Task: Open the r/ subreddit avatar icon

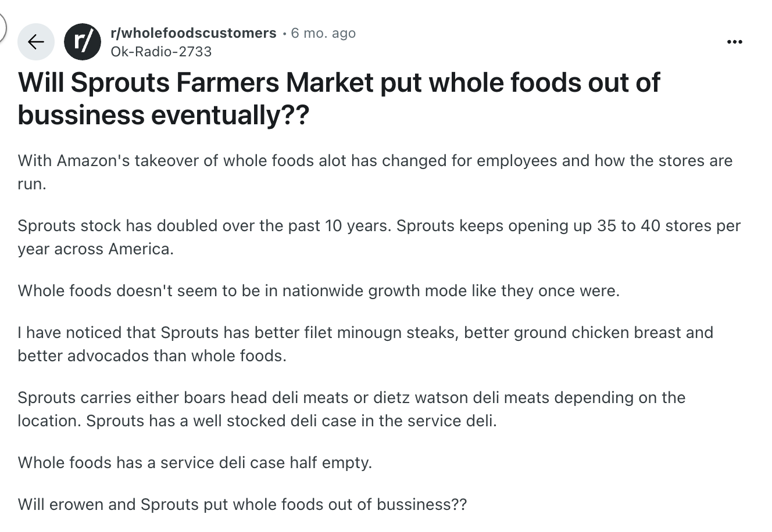Action: coord(82,42)
